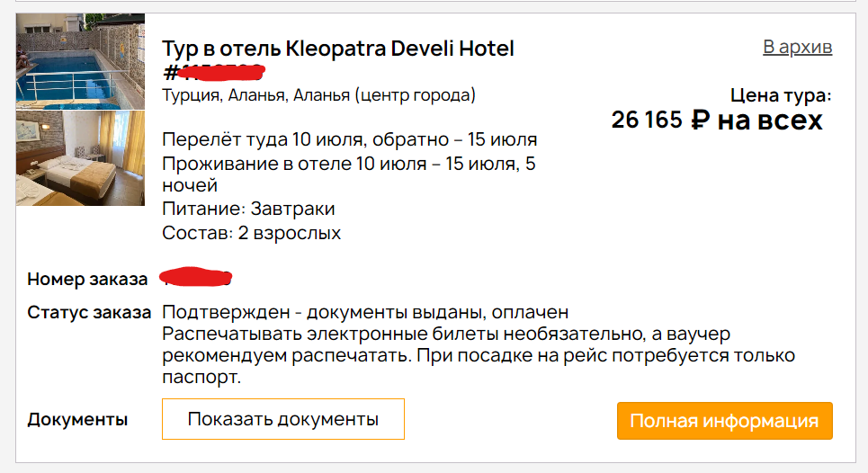Click the redacted order number value
This screenshot has width=868, height=473.
pos(195,277)
